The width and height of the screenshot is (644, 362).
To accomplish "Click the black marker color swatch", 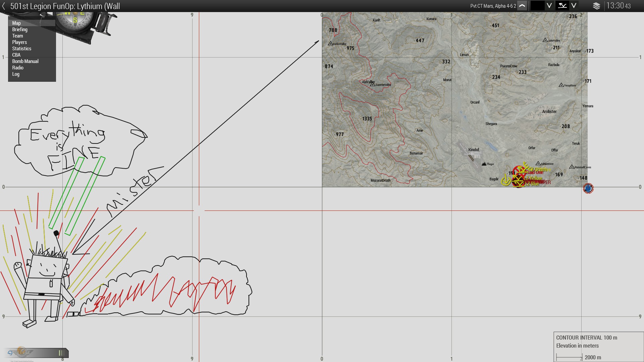I will [x=537, y=6].
